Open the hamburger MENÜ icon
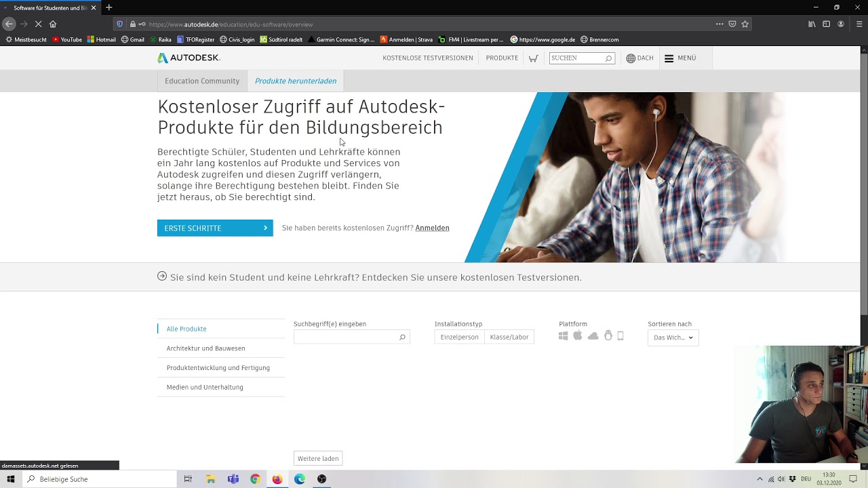The height and width of the screenshot is (488, 868). coord(669,58)
